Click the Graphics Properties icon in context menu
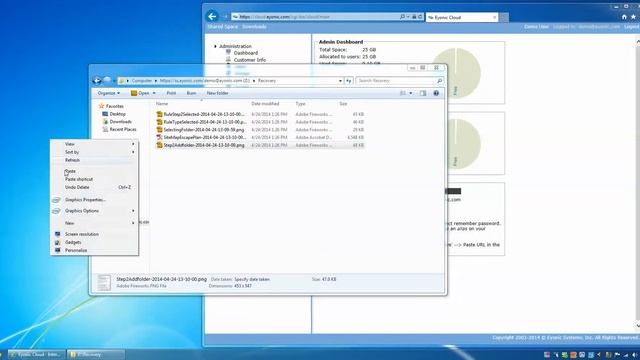Screen dimensions: 640x360 tap(56, 200)
